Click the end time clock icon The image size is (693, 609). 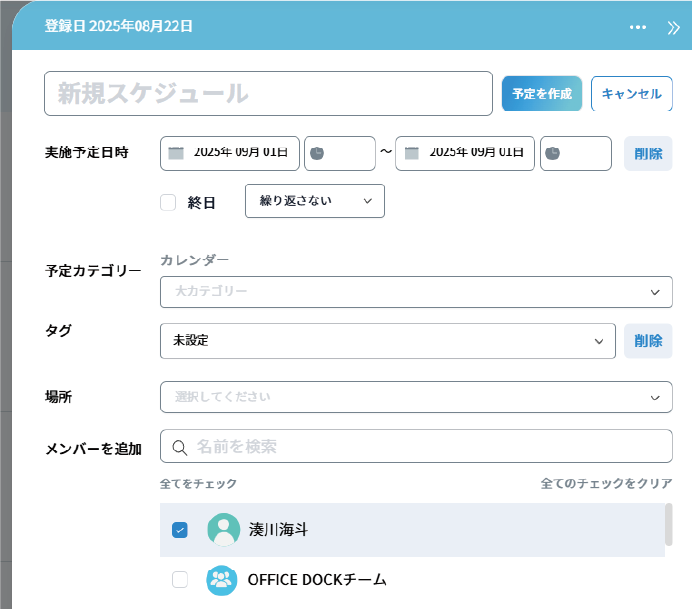click(553, 153)
